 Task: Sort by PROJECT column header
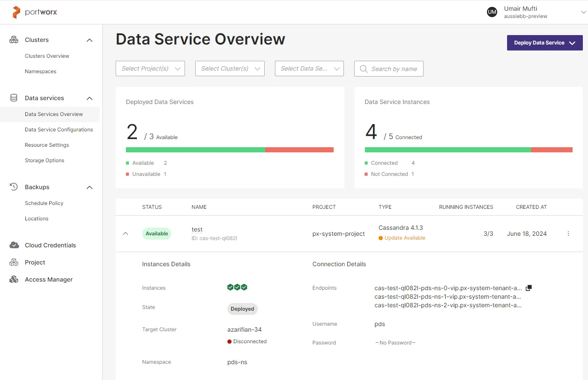click(x=324, y=207)
